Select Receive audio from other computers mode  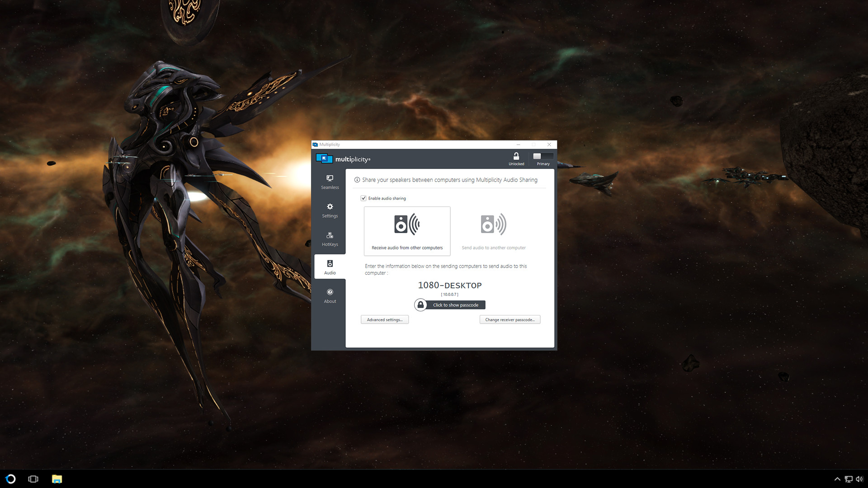(406, 231)
